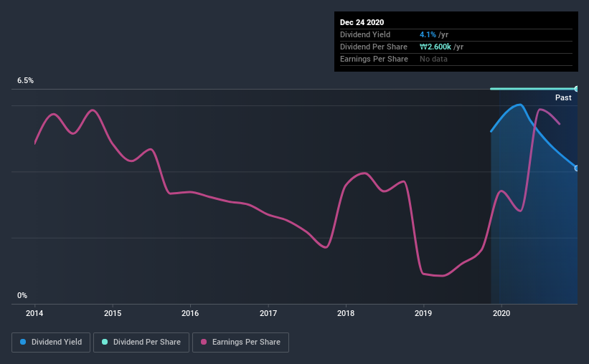Select the 2020 x-axis label

point(501,313)
